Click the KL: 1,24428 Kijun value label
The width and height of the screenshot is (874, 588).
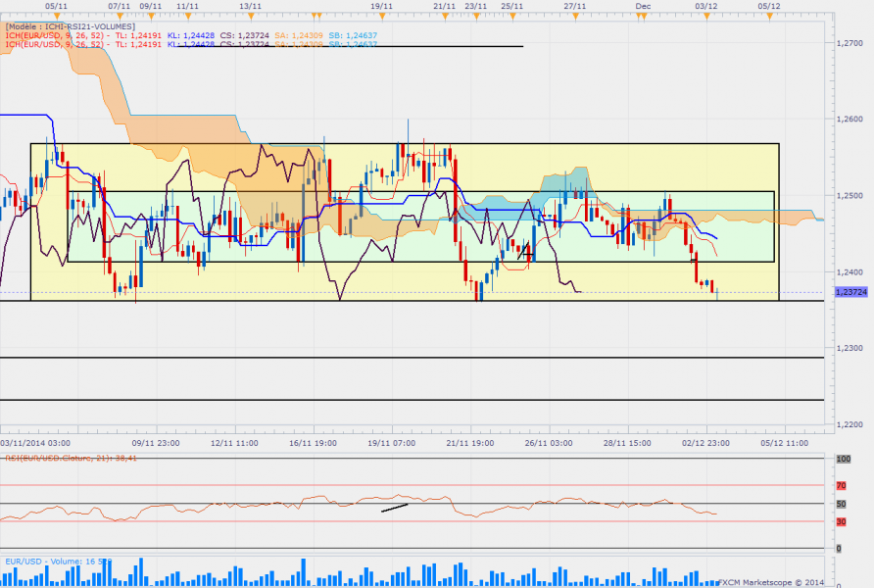[191, 35]
